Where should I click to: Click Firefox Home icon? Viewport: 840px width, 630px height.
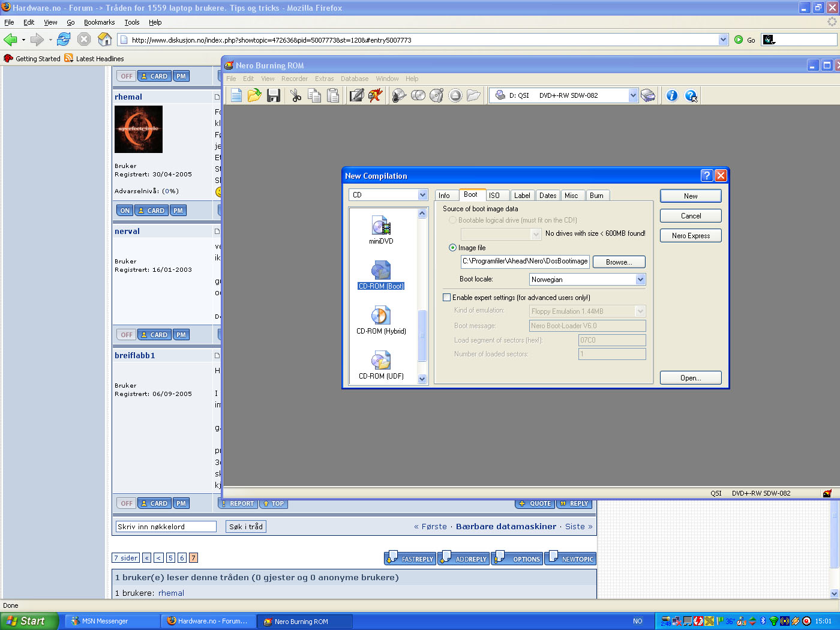105,40
